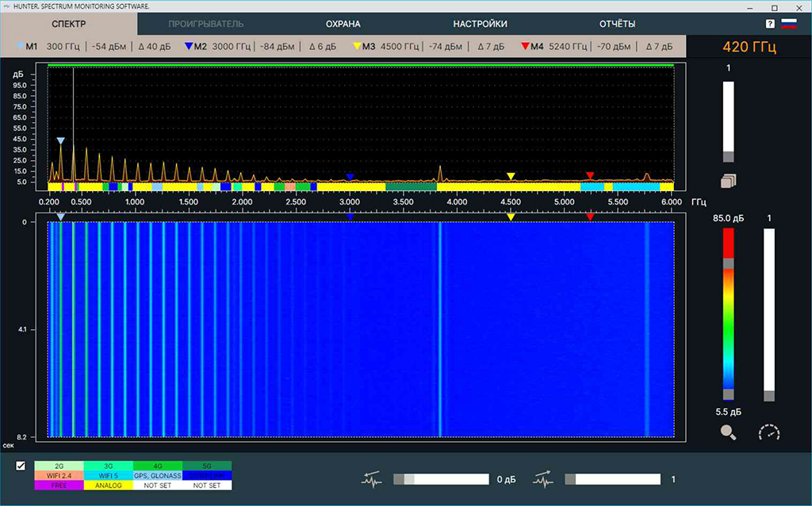
Task: Click M2 delta value Δ 6 дБ
Action: (x=323, y=47)
